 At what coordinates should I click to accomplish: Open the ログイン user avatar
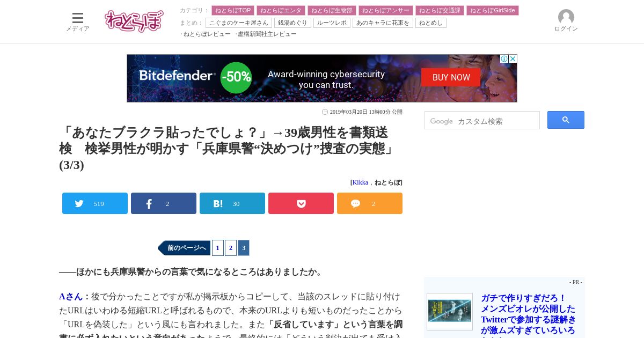566,21
